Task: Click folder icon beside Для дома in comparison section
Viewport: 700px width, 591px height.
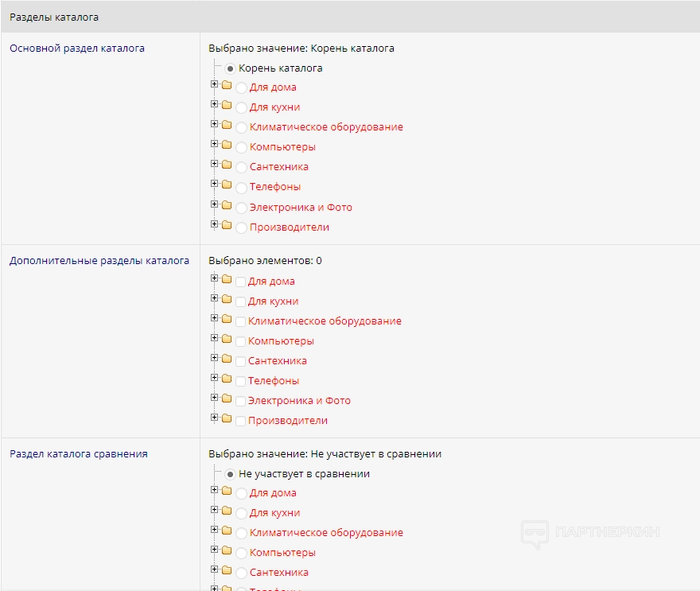Action: coord(227,491)
